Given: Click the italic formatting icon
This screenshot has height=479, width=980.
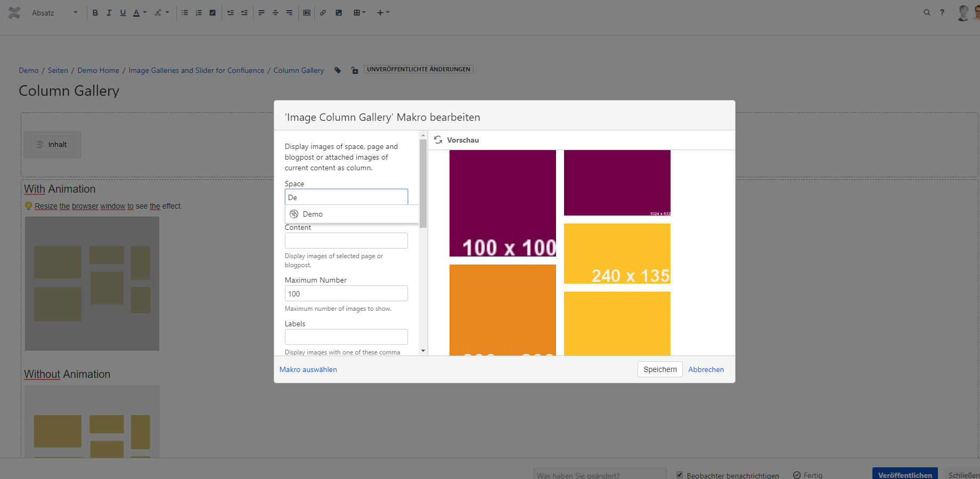Looking at the screenshot, I should [x=109, y=13].
